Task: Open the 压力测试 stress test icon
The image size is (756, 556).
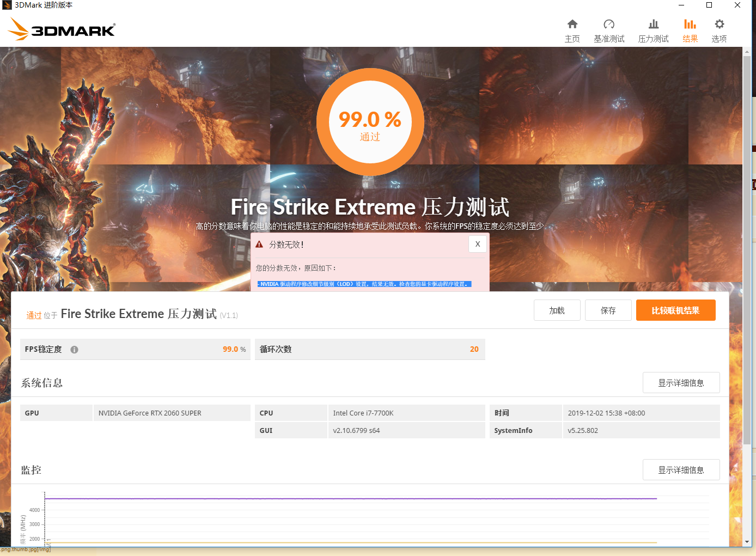Action: pos(653,30)
